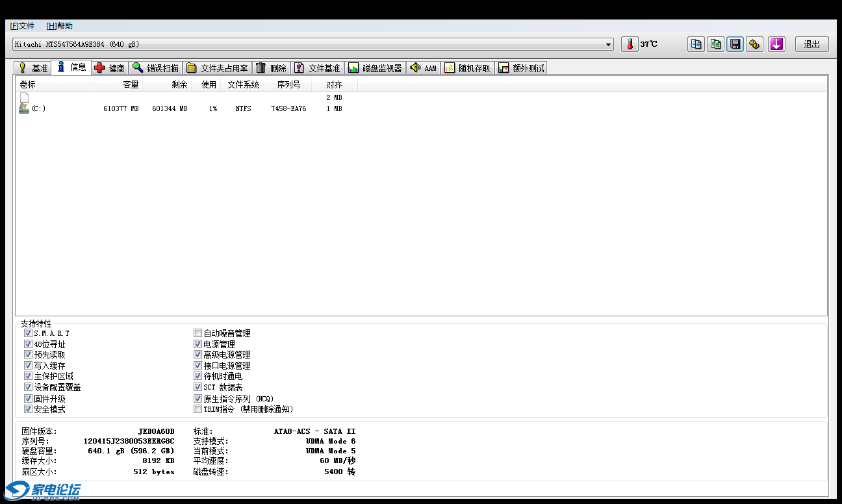Click the purple down-arrow minimize icon

(776, 44)
